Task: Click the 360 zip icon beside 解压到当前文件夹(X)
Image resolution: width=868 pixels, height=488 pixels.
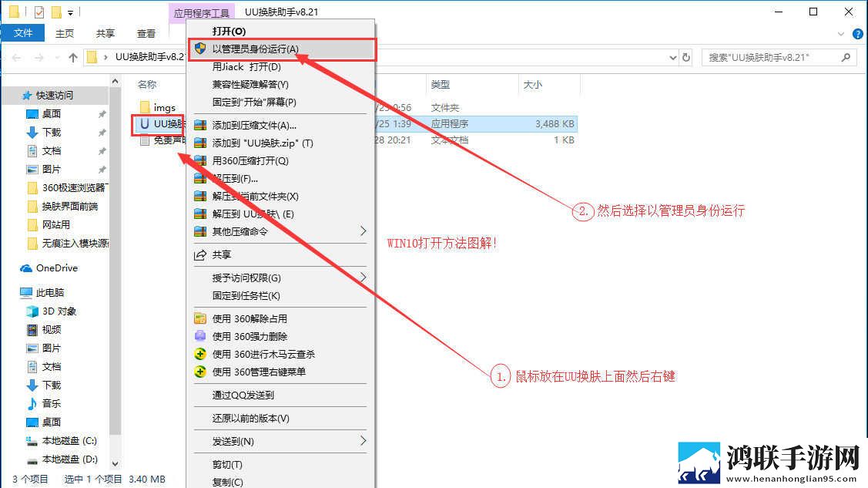Action: point(199,196)
